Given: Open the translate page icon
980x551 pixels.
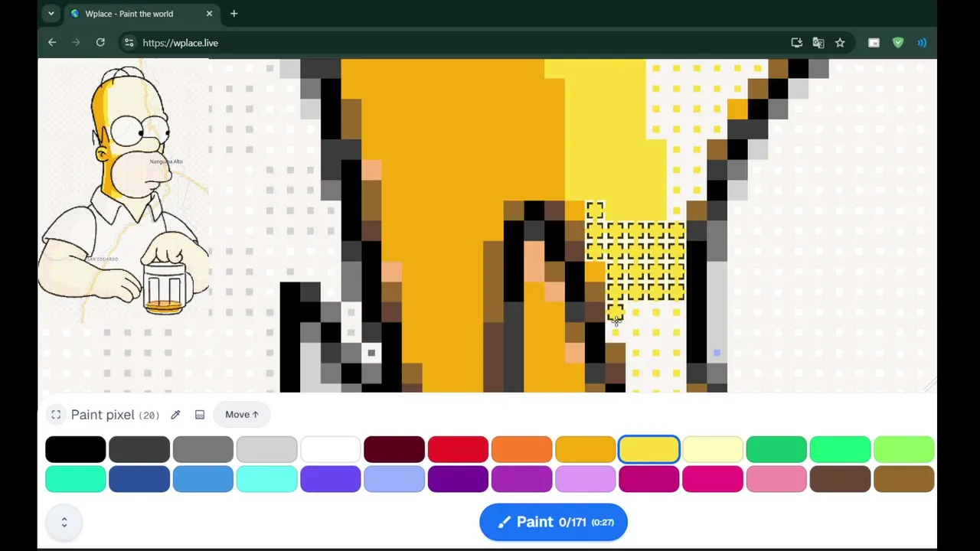Looking at the screenshot, I should tap(818, 43).
